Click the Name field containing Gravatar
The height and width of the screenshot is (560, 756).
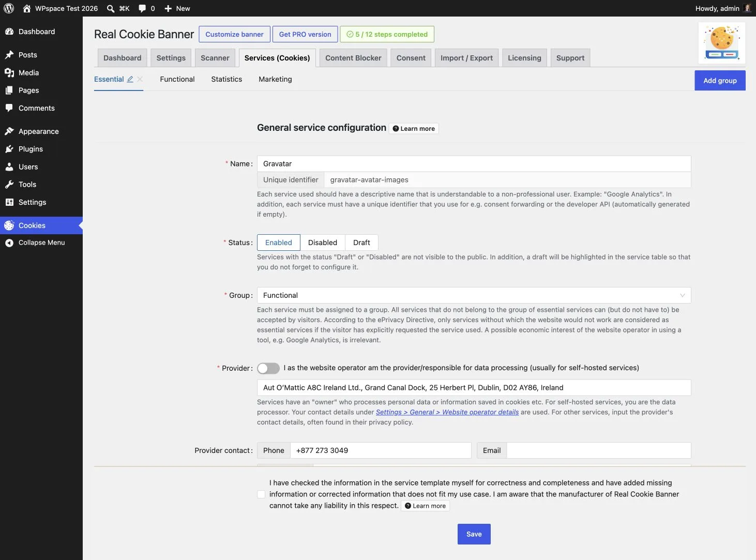click(474, 164)
